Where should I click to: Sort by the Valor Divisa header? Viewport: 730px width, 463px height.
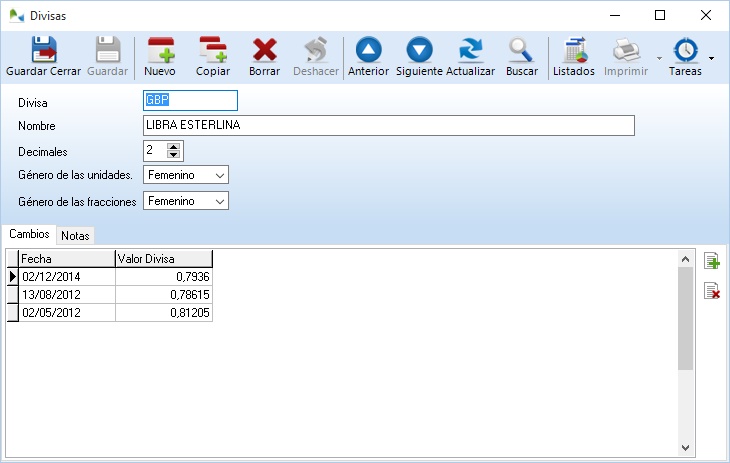pyautogui.click(x=163, y=259)
